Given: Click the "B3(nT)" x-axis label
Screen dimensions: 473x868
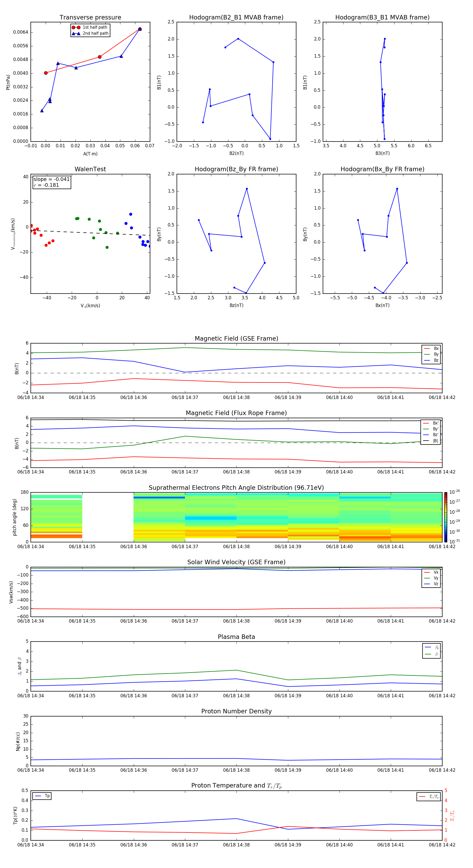Looking at the screenshot, I should point(382,153).
